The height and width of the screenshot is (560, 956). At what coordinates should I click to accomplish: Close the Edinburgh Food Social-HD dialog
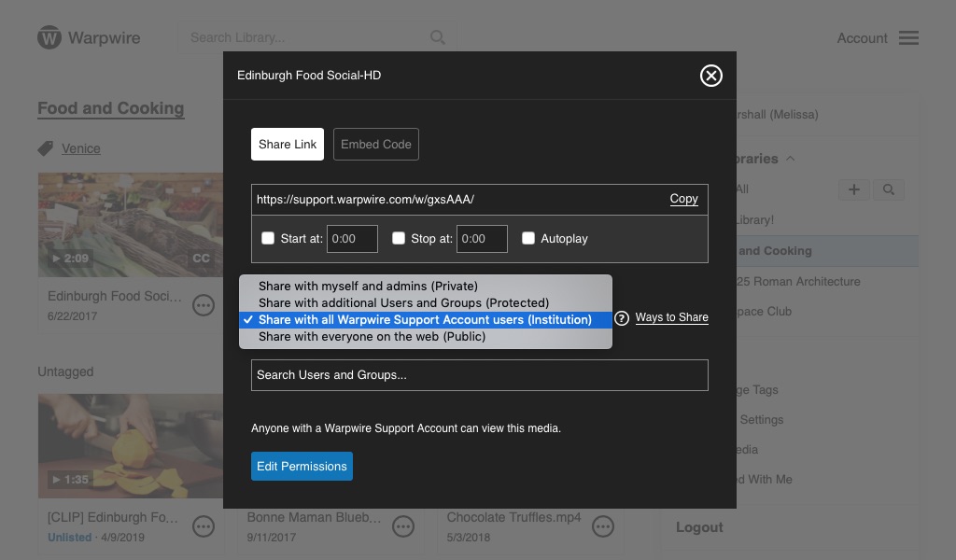point(710,76)
